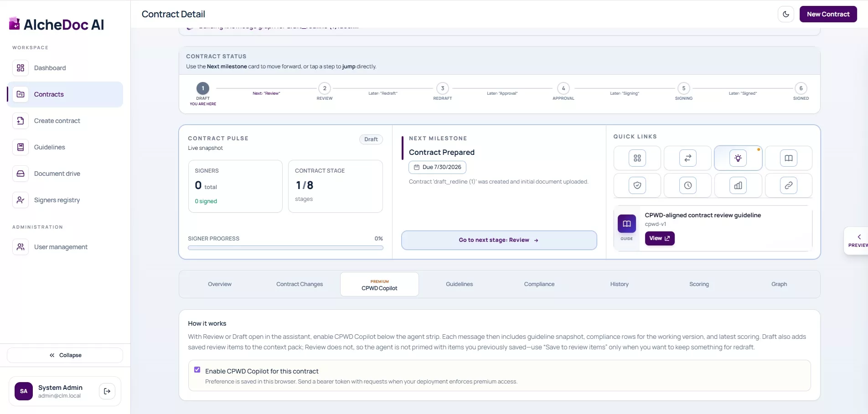Jump to step 6 Signed
The image size is (868, 414).
pos(801,88)
